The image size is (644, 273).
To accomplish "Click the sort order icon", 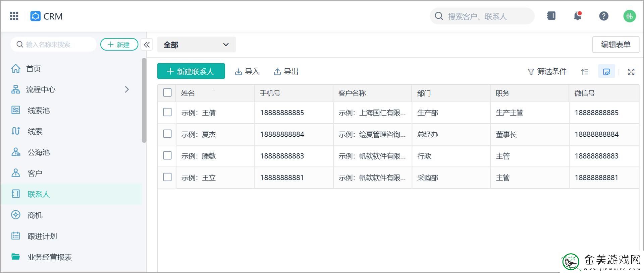I will (585, 72).
